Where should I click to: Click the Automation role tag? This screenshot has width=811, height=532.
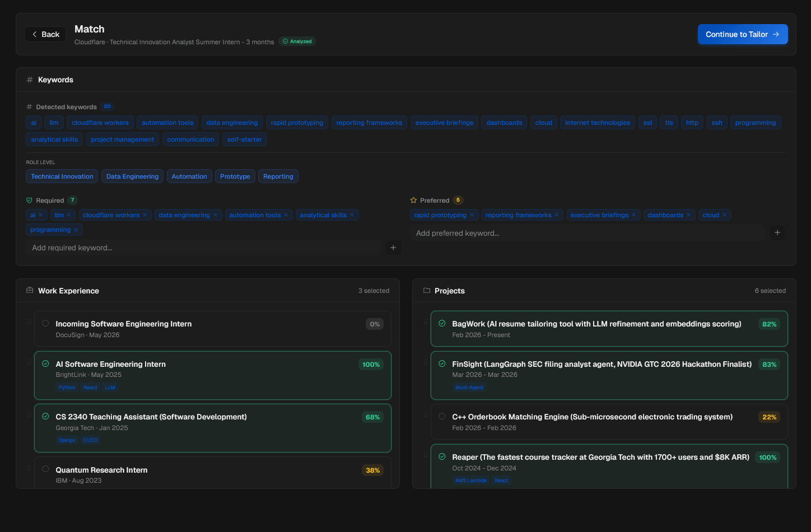pyautogui.click(x=189, y=176)
